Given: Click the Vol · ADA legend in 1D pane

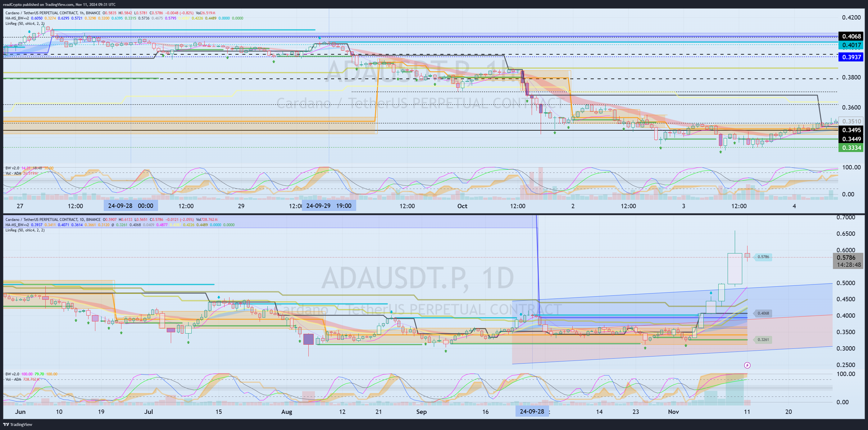Looking at the screenshot, I should (13, 379).
